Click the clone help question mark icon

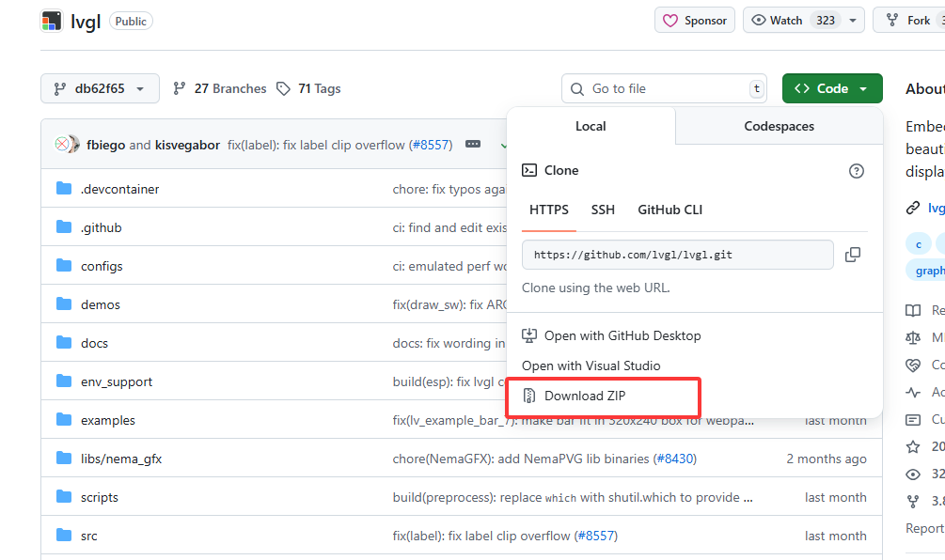click(856, 171)
